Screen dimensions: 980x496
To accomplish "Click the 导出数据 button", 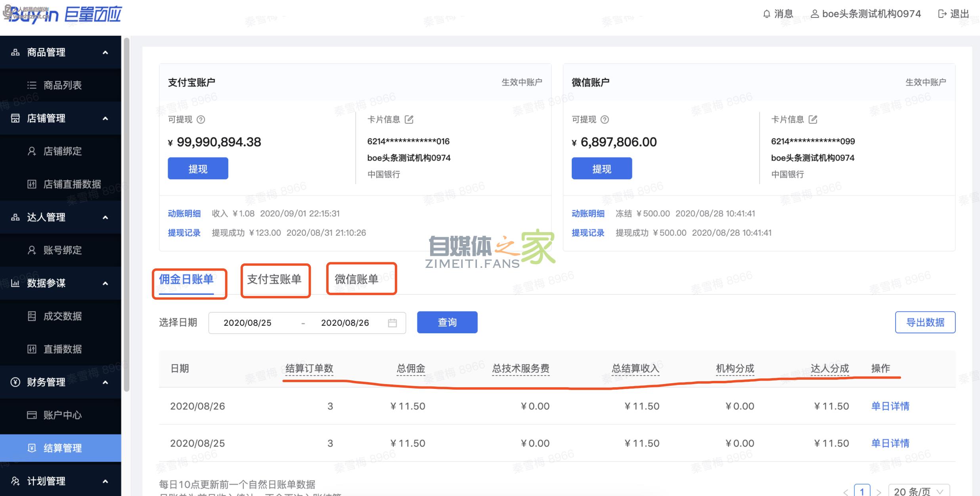I will click(x=925, y=322).
